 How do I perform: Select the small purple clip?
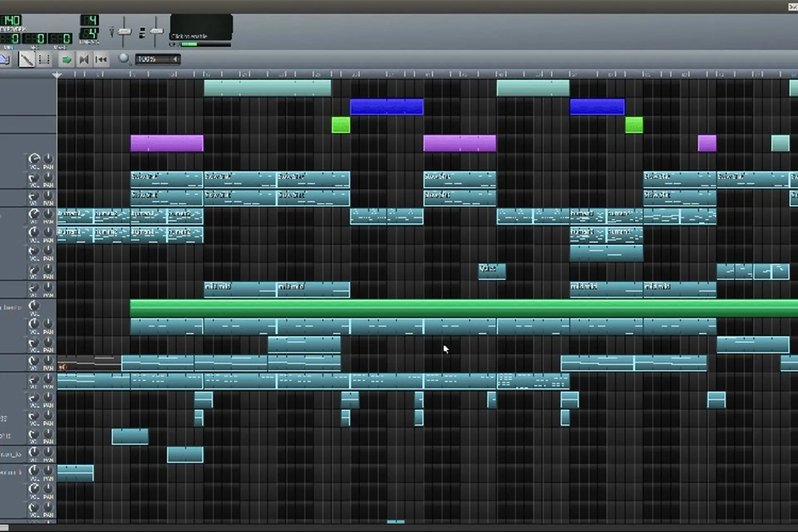click(x=707, y=143)
